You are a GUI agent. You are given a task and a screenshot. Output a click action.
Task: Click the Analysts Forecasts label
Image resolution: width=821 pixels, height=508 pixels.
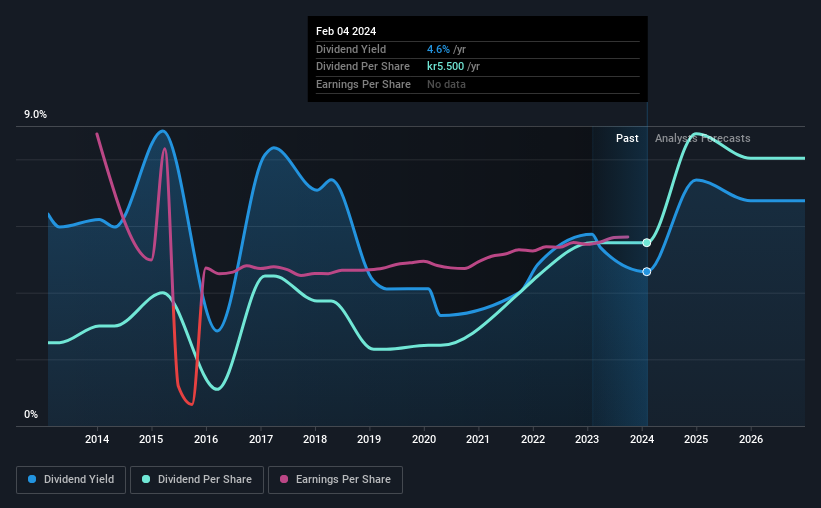click(x=703, y=138)
